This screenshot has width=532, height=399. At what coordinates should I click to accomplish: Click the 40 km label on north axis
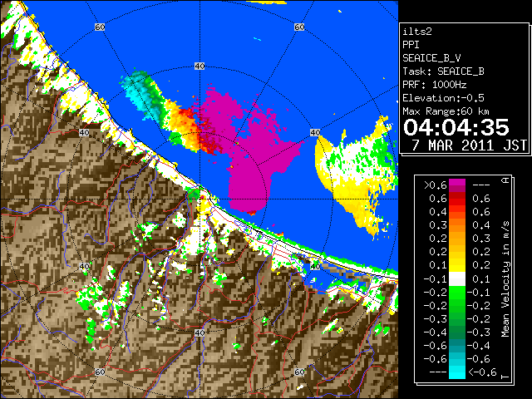pyautogui.click(x=199, y=66)
